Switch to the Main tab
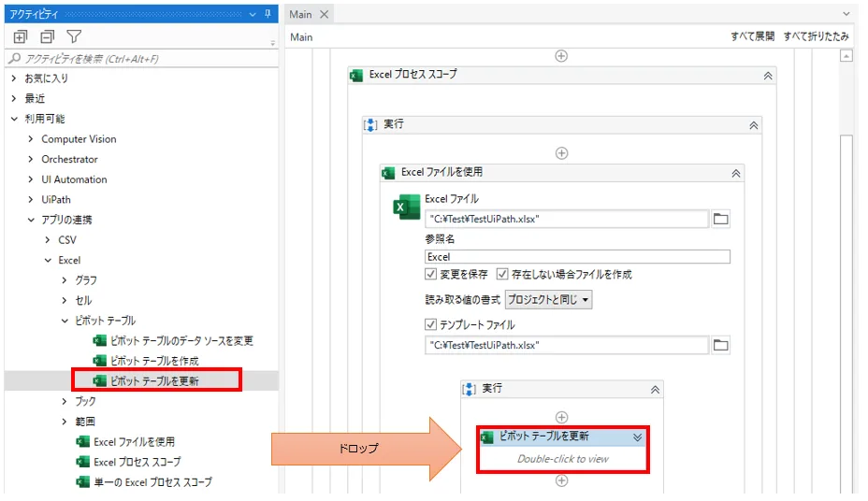Image resolution: width=868 pixels, height=501 pixels. point(300,14)
